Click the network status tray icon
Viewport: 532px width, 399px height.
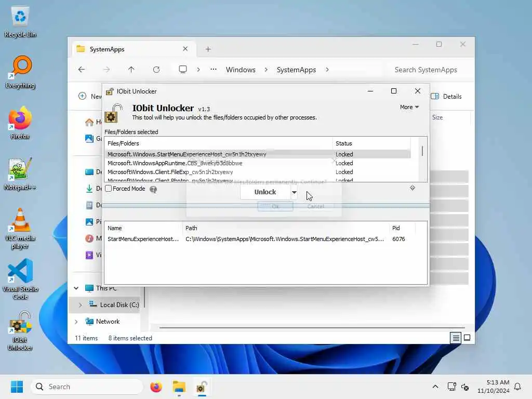point(451,387)
